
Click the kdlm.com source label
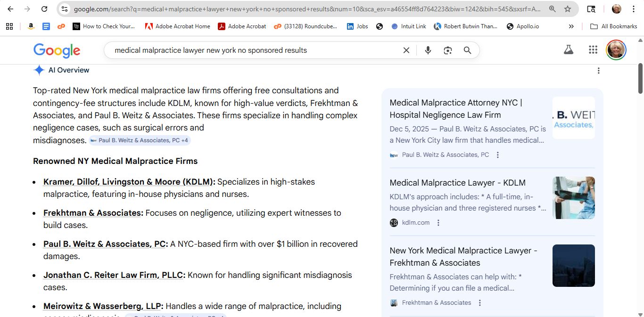pos(416,223)
